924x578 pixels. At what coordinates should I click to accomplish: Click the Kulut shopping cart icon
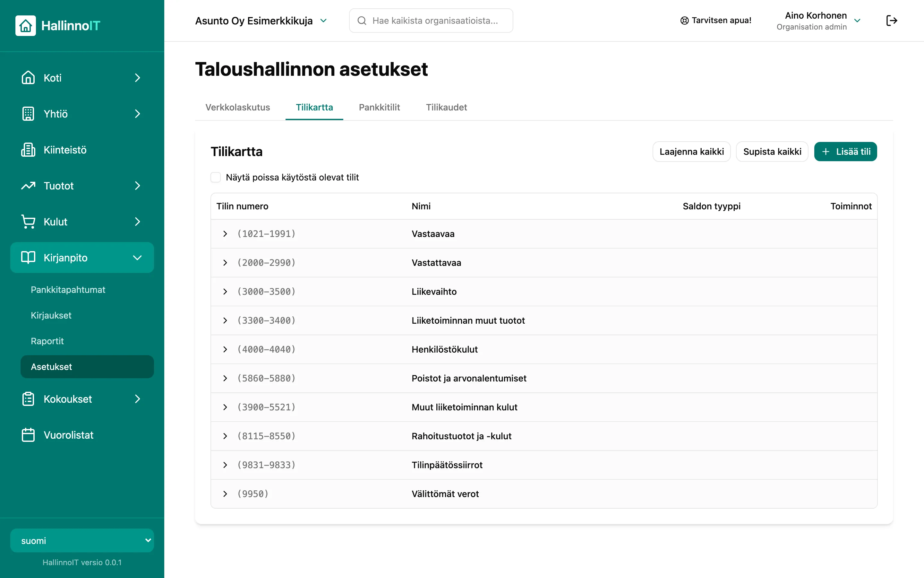click(28, 222)
